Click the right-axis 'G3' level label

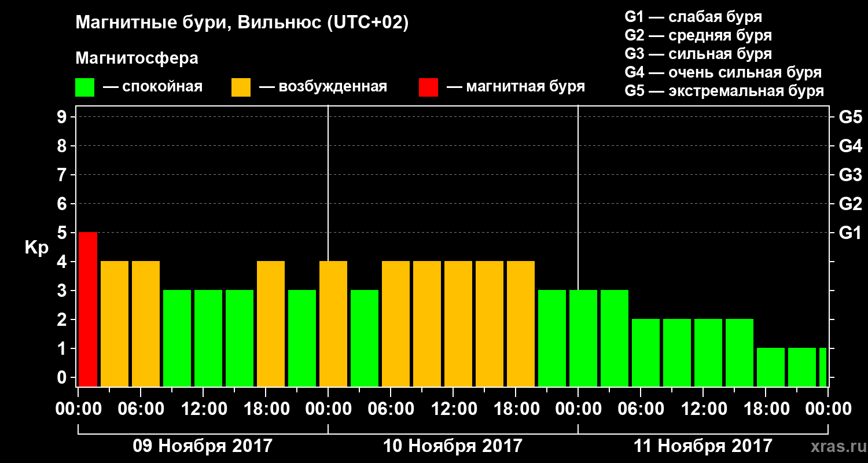850,175
